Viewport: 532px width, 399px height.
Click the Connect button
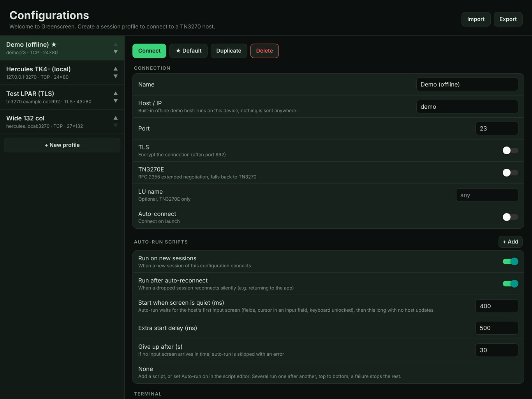[x=149, y=51]
